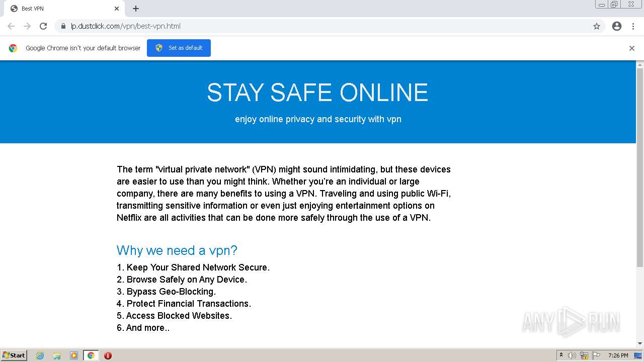Open the network tray icon

pos(584,355)
